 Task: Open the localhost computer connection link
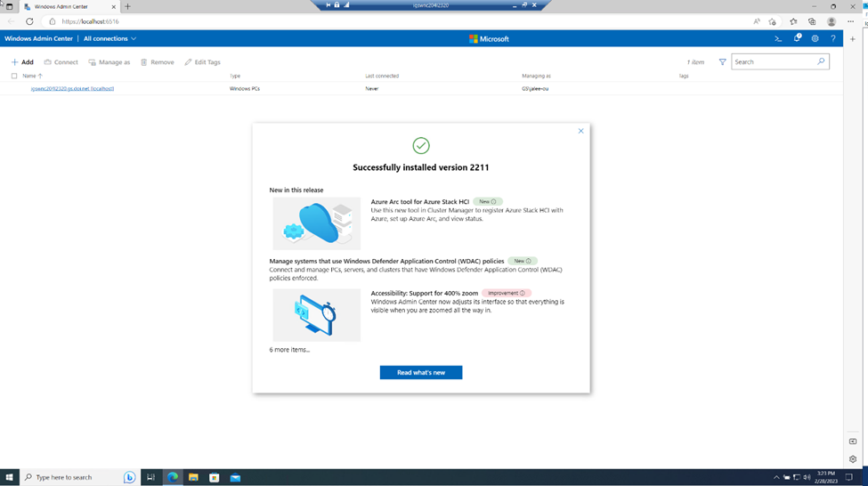pyautogui.click(x=72, y=88)
